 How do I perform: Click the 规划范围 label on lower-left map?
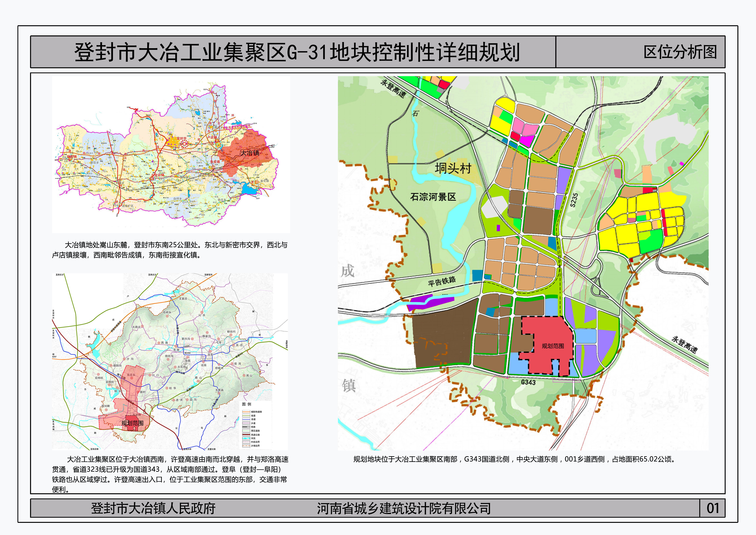pos(132,423)
